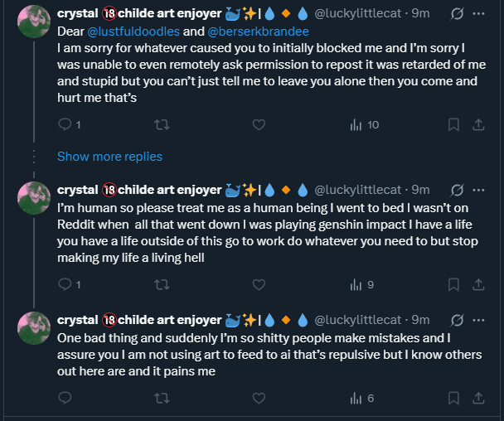Open more options on first tweet
Viewport: 504px width, 421px height.
[x=478, y=15]
